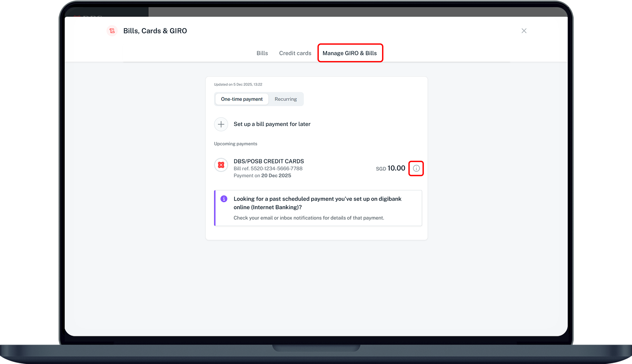Click the bill reference number 5520-1234-5666-7788
The height and width of the screenshot is (364, 632).
pyautogui.click(x=276, y=168)
